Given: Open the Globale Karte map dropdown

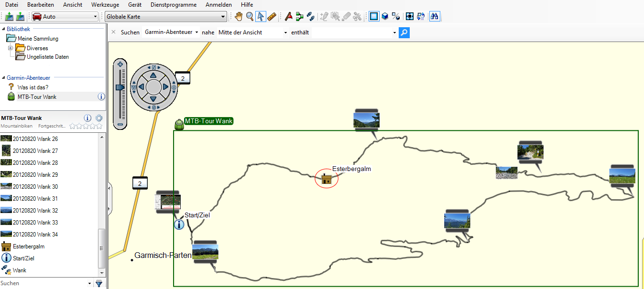Looking at the screenshot, I should (x=165, y=17).
